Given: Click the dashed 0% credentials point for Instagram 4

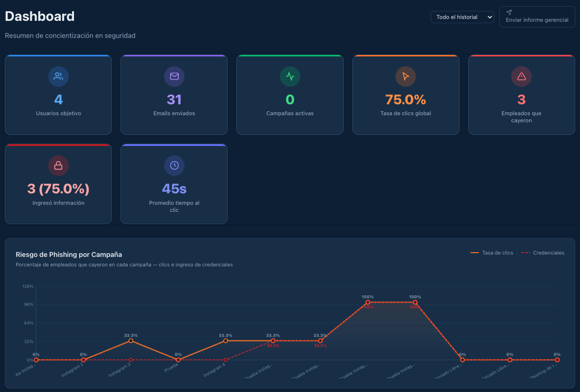Looking at the screenshot, I should [x=226, y=360].
